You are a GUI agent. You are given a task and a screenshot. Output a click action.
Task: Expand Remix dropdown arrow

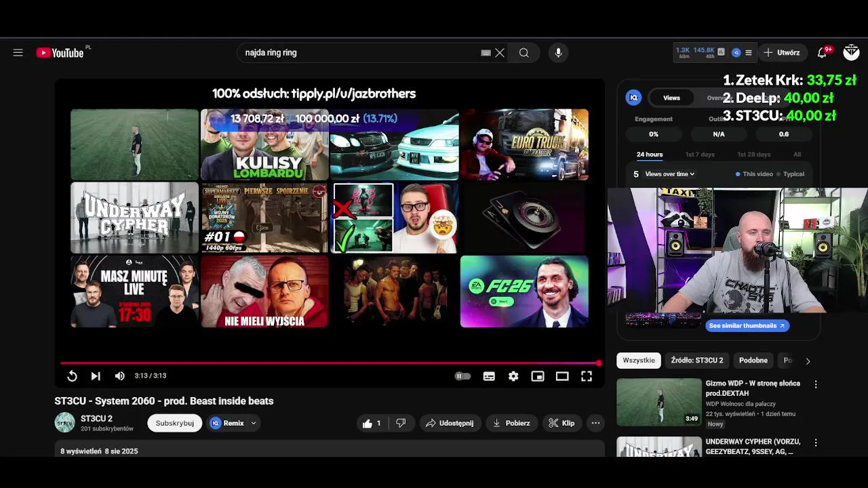coord(254,423)
